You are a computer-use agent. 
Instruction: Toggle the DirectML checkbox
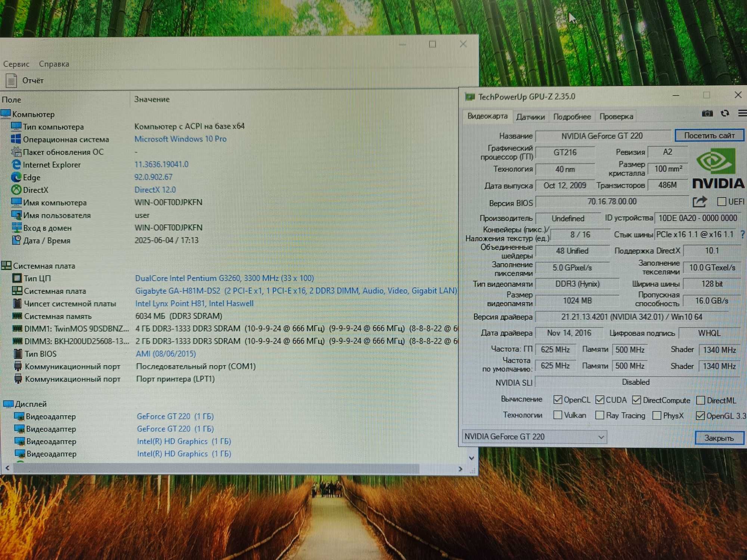tap(701, 401)
